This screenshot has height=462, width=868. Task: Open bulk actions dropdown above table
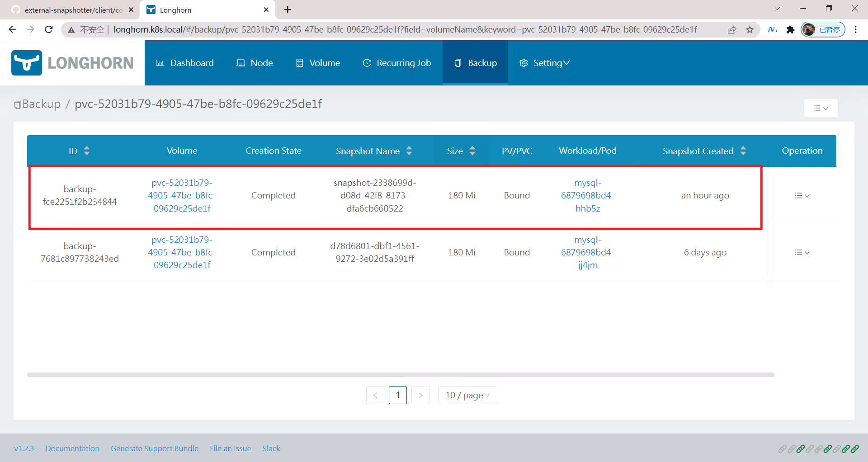tap(821, 108)
